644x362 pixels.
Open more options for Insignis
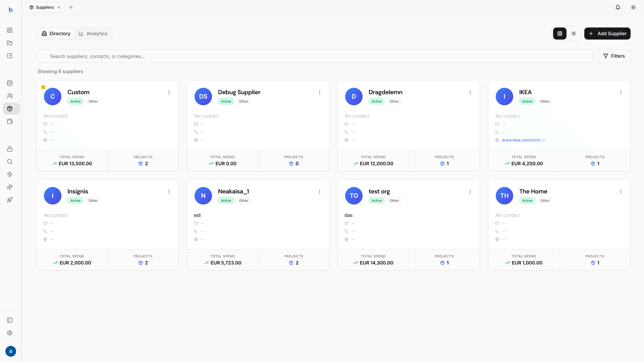pyautogui.click(x=169, y=192)
